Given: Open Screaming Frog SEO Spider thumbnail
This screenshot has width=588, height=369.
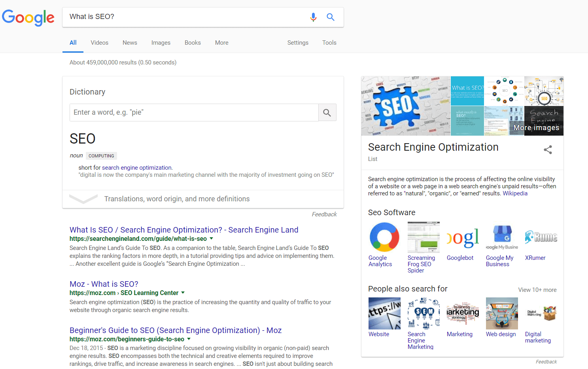Looking at the screenshot, I should [424, 237].
